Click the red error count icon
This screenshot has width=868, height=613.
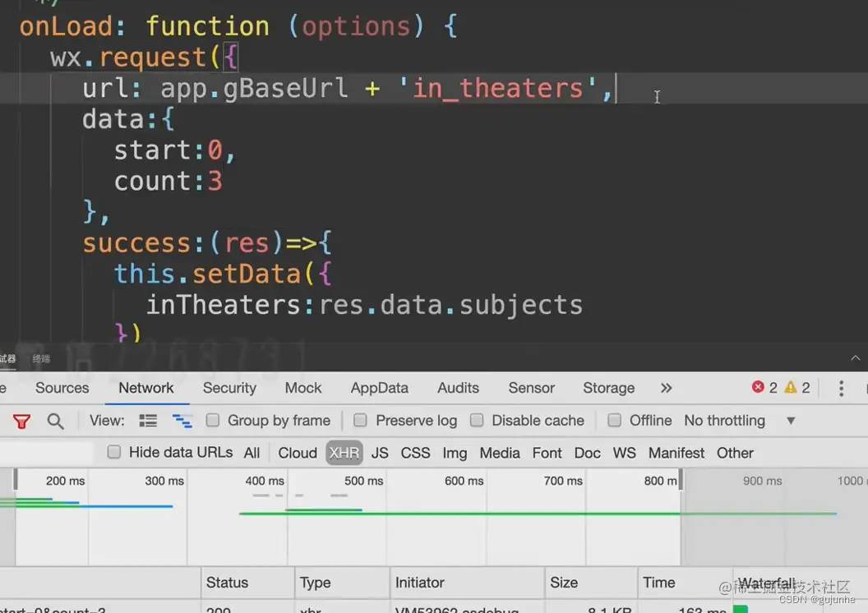pos(758,387)
